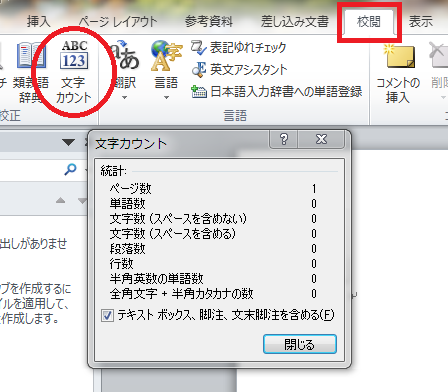The width and height of the screenshot is (448, 392).
Task: Switch to the 差し込み文書 tab
Action: pos(295,21)
